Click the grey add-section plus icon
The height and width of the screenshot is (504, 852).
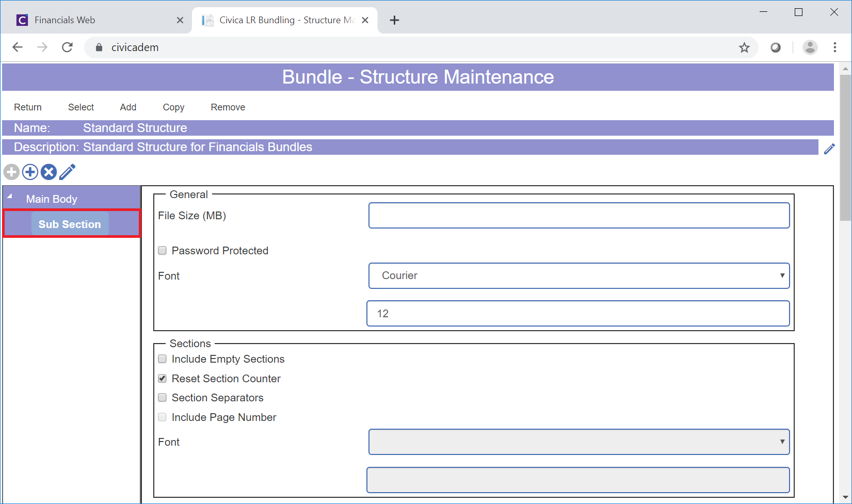pyautogui.click(x=11, y=172)
